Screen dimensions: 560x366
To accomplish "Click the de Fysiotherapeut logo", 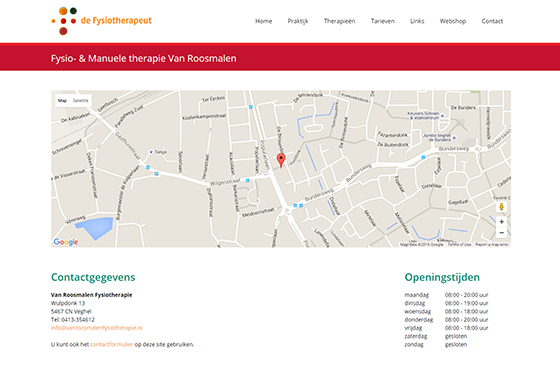I will point(101,21).
